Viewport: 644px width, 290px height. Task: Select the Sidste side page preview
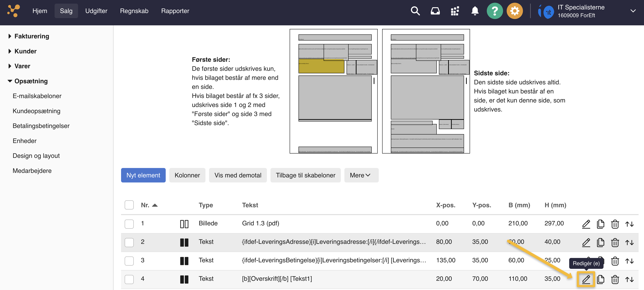pos(426,91)
